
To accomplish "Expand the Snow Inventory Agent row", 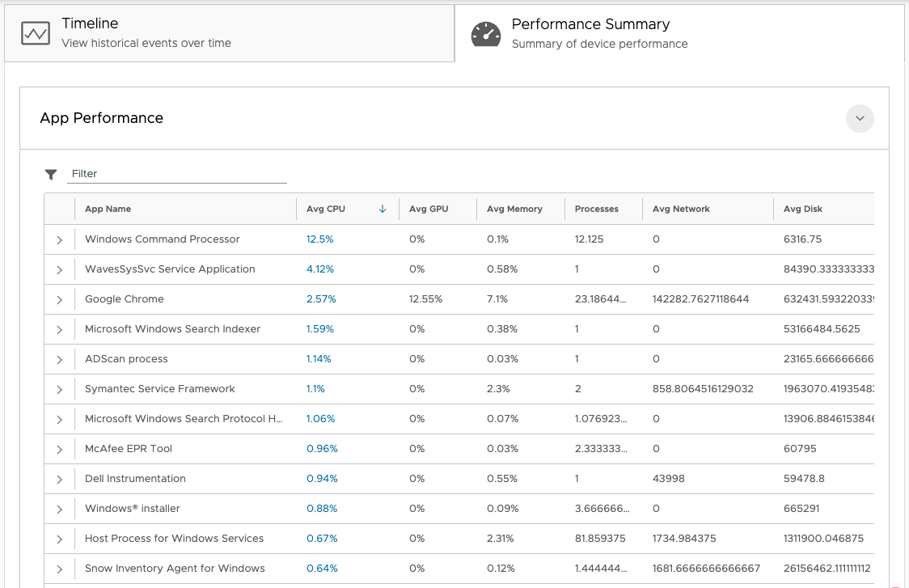I will pos(59,569).
